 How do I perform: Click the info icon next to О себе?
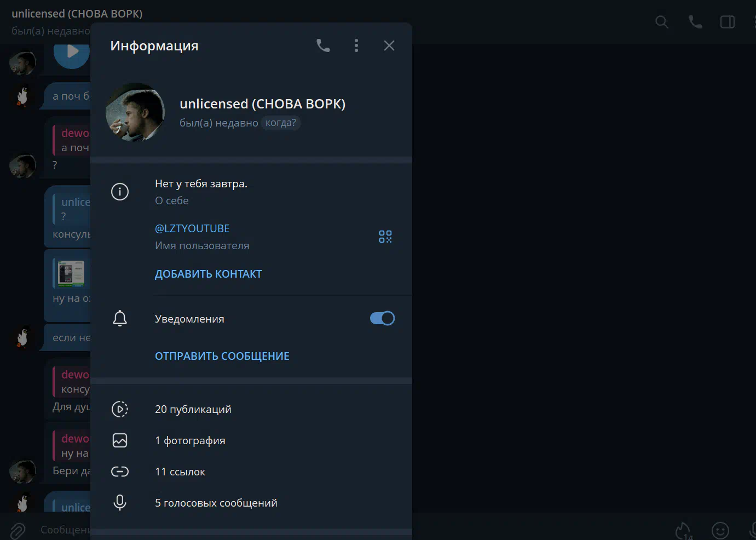pyautogui.click(x=120, y=192)
